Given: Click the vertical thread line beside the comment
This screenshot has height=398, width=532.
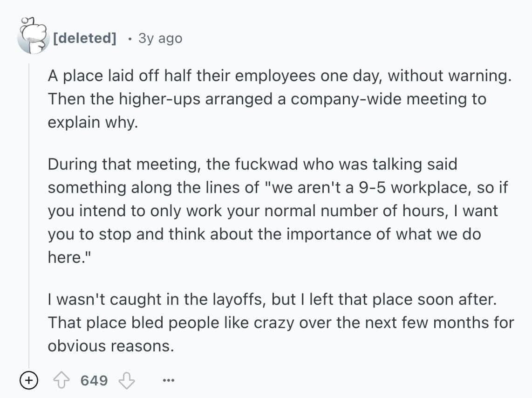Looking at the screenshot, I should [29, 210].
